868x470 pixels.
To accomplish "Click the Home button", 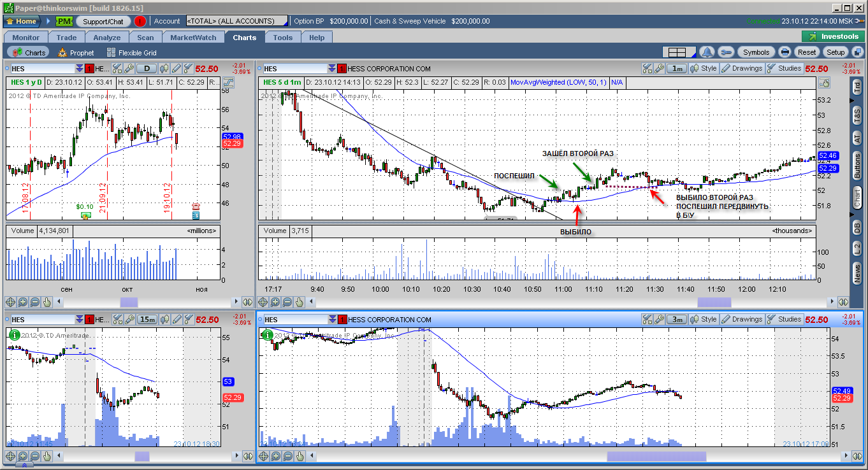I will [22, 21].
